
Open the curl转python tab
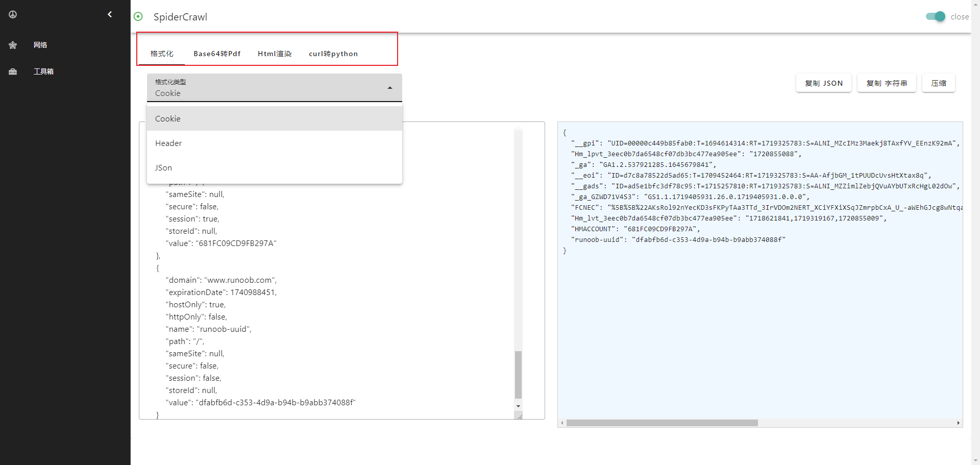(x=333, y=54)
